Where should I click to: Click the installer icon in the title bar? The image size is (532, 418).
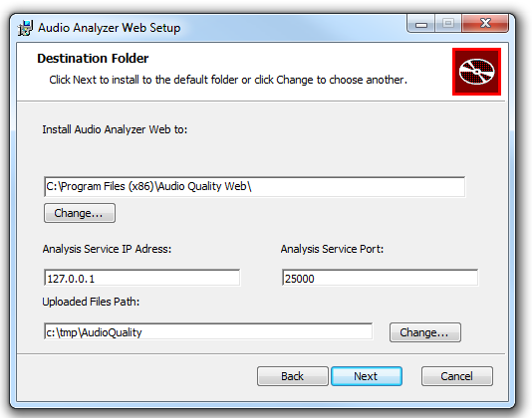tap(26, 28)
